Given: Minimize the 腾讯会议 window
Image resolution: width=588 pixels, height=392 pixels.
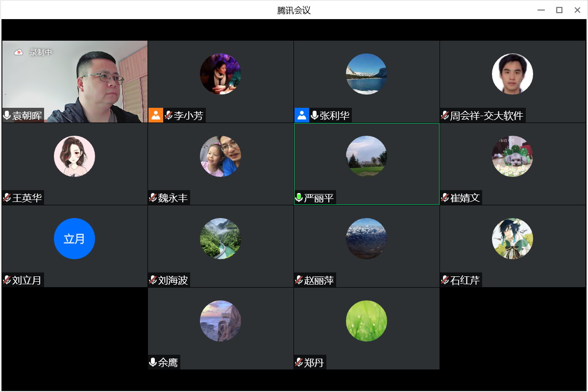Looking at the screenshot, I should point(541,10).
